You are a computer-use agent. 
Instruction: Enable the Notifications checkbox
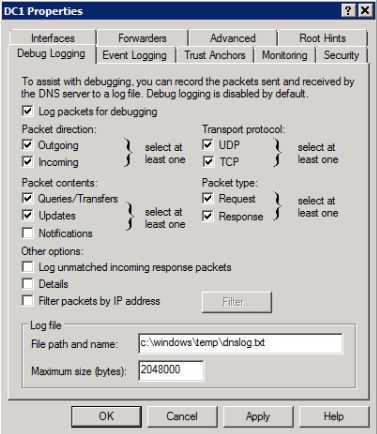[x=27, y=233]
